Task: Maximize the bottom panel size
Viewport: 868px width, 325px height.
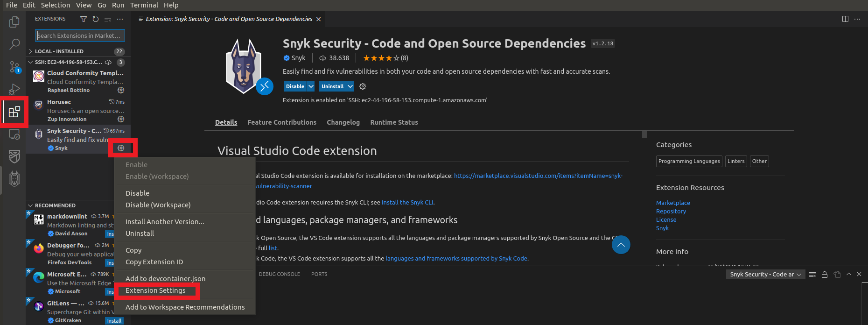Action: click(849, 274)
